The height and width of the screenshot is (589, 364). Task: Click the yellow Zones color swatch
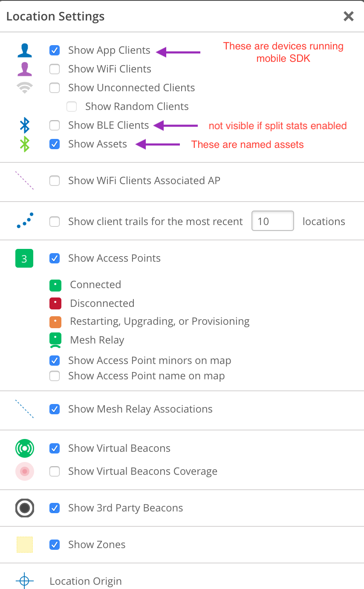25,545
